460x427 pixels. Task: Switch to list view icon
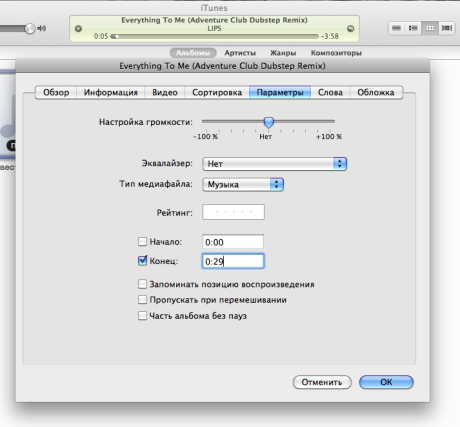[x=396, y=28]
